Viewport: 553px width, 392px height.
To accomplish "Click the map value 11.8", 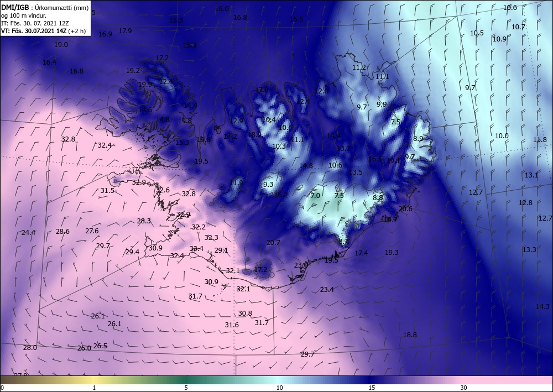I will [x=540, y=140].
